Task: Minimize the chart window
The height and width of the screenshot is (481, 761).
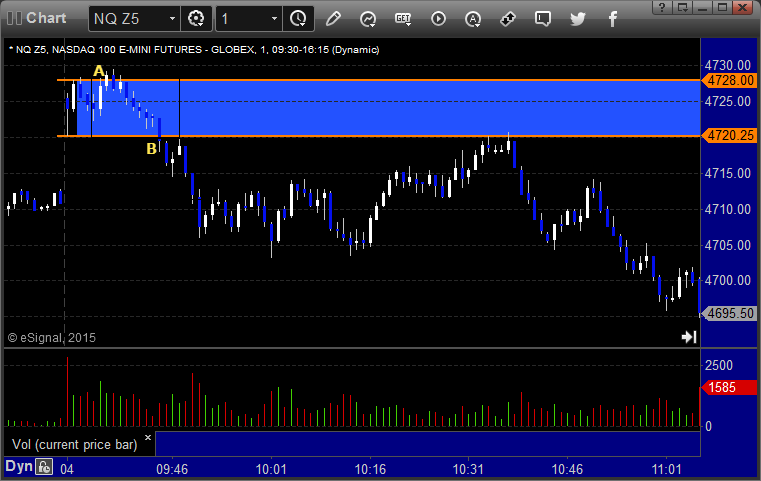Action: coord(702,7)
